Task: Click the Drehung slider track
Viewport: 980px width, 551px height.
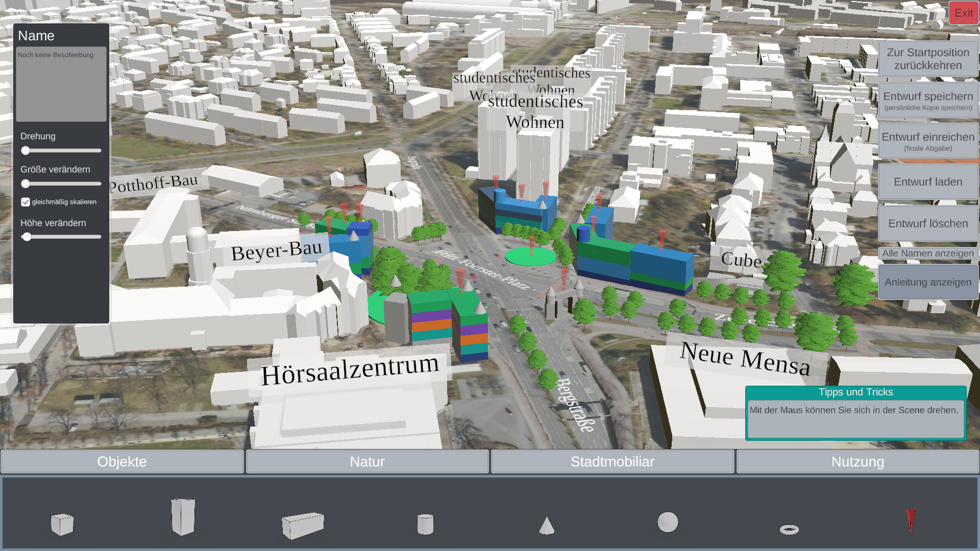Action: [x=61, y=151]
